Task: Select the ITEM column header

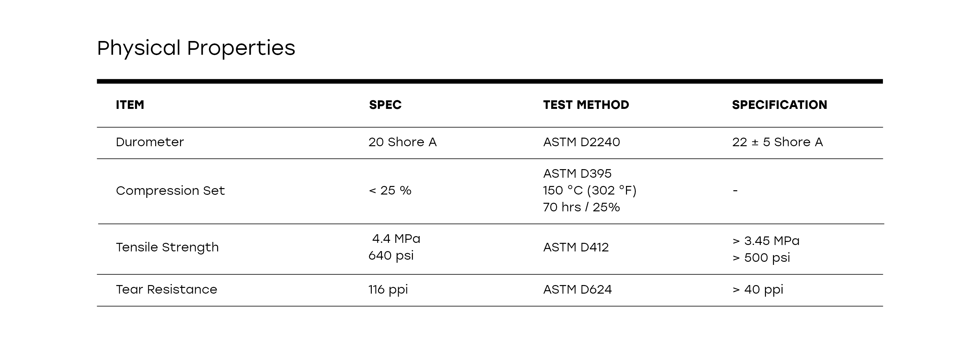Action: (130, 105)
